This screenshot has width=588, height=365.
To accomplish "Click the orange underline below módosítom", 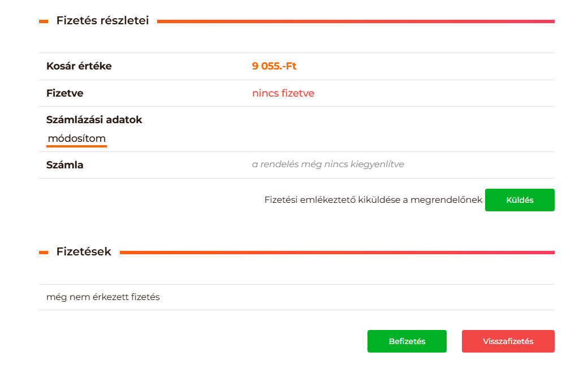I will pyautogui.click(x=76, y=146).
